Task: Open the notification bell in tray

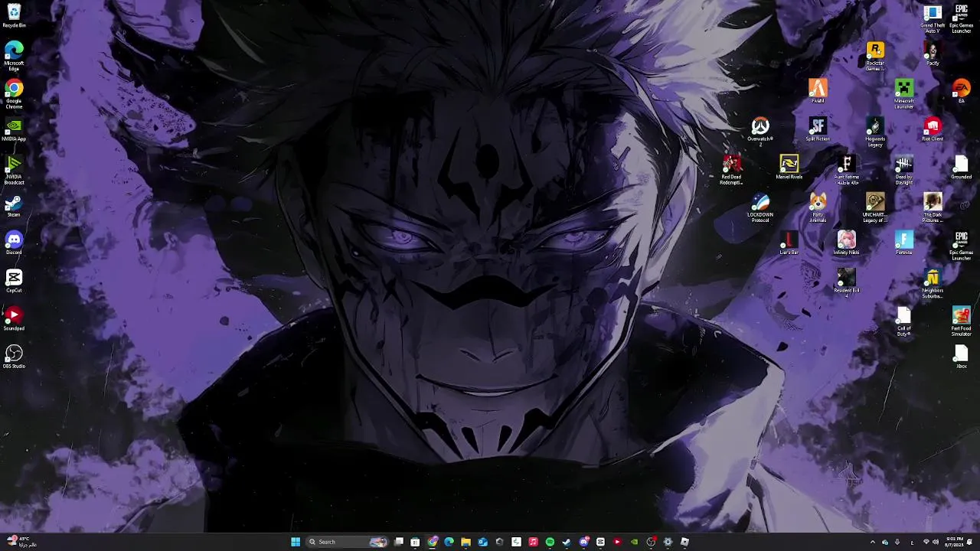Action: coord(969,542)
